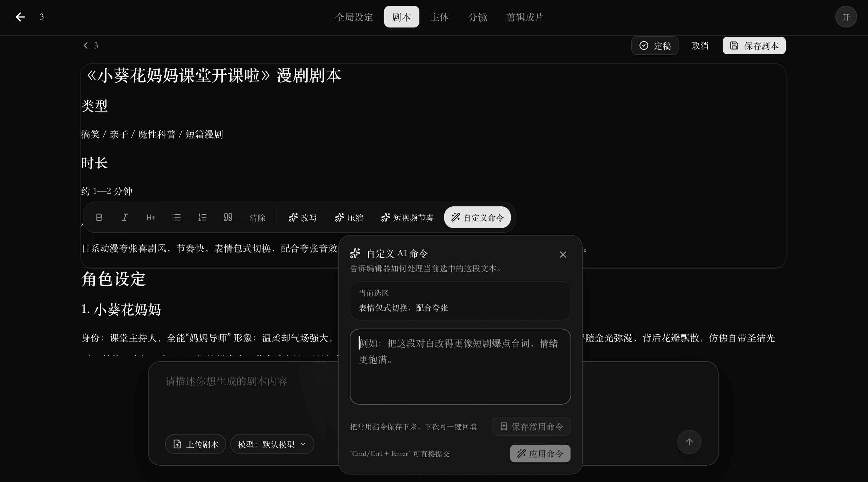This screenshot has height=482, width=868.
Task: Insert a bulleted list
Action: pos(176,217)
